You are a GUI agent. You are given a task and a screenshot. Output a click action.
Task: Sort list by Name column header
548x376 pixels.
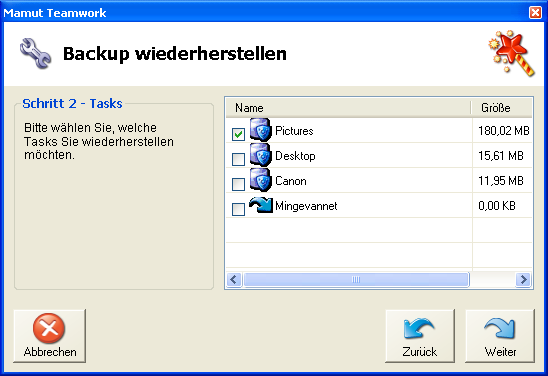(348, 108)
